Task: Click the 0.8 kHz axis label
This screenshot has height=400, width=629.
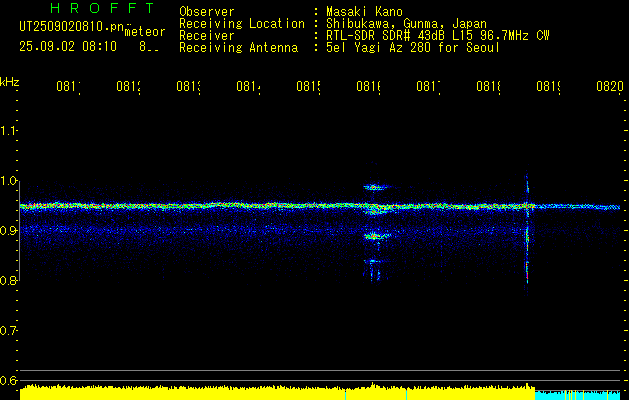Action: tap(8, 280)
